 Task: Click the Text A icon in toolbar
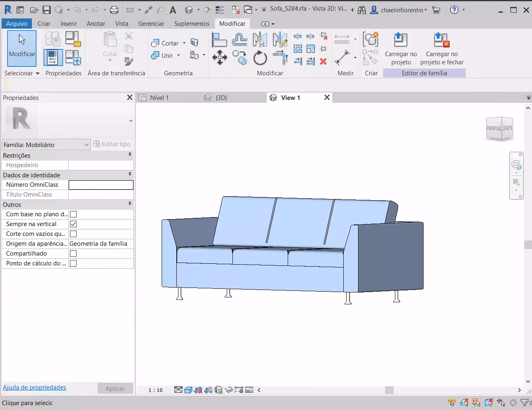click(x=173, y=10)
